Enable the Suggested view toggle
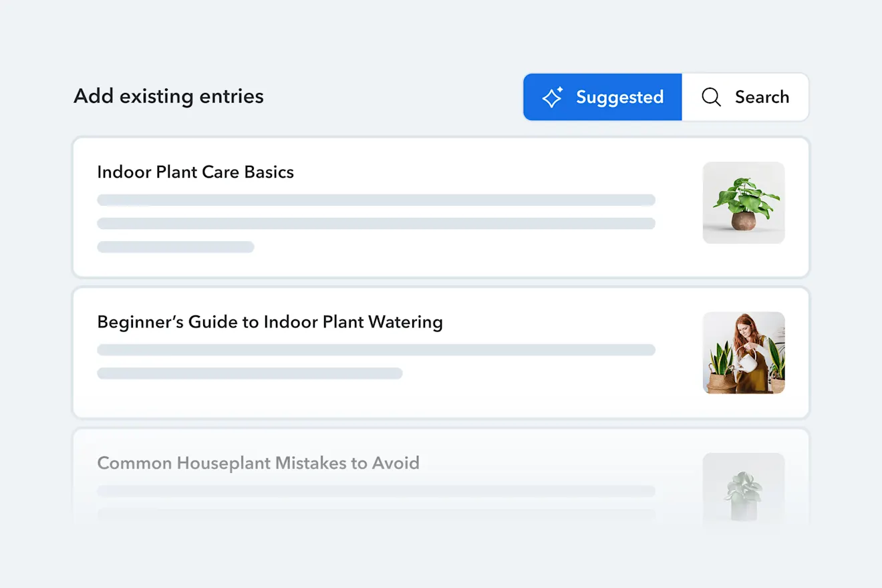 (602, 97)
